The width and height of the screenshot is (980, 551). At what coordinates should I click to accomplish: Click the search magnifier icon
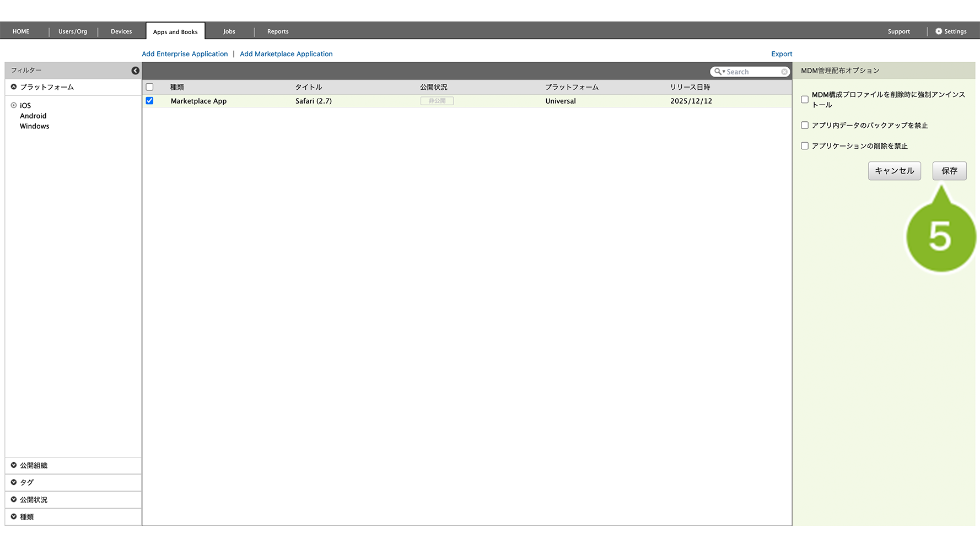click(718, 72)
